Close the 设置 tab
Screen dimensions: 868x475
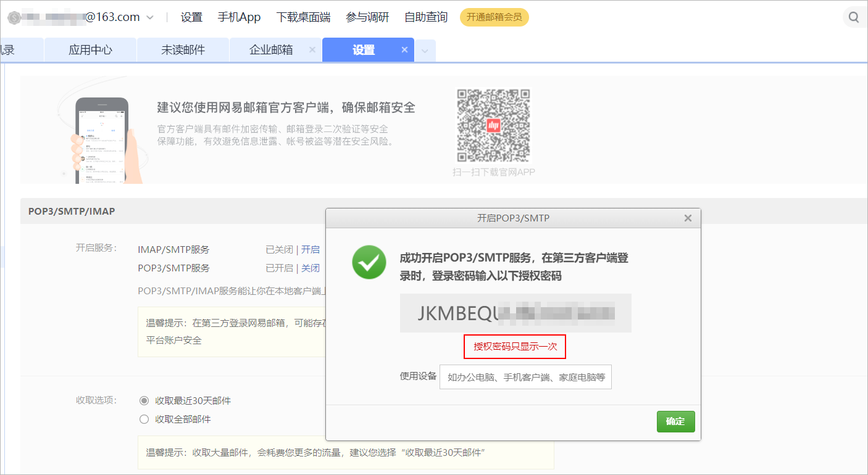[404, 50]
